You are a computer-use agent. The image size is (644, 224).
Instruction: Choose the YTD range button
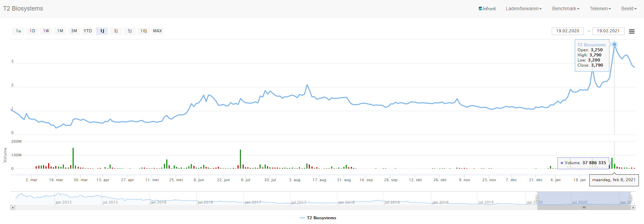tap(88, 31)
